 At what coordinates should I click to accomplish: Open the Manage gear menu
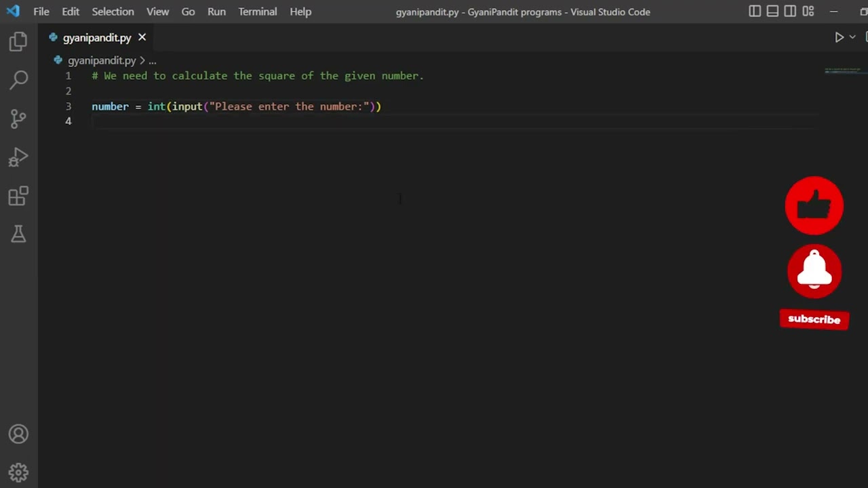click(18, 472)
